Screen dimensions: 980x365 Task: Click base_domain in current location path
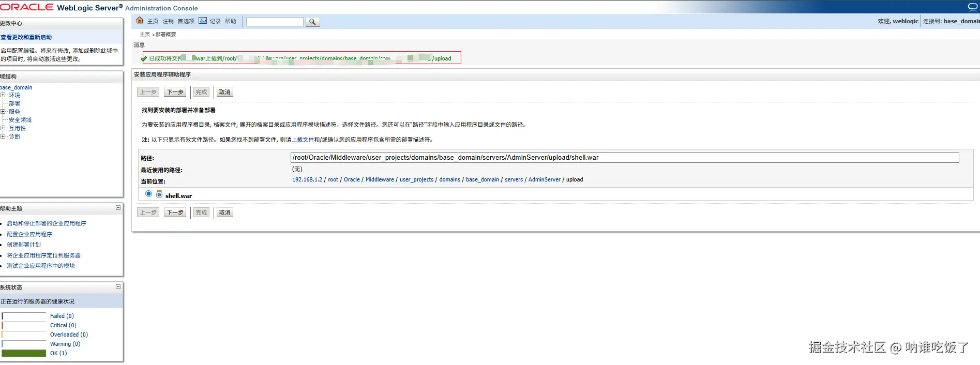(x=483, y=179)
